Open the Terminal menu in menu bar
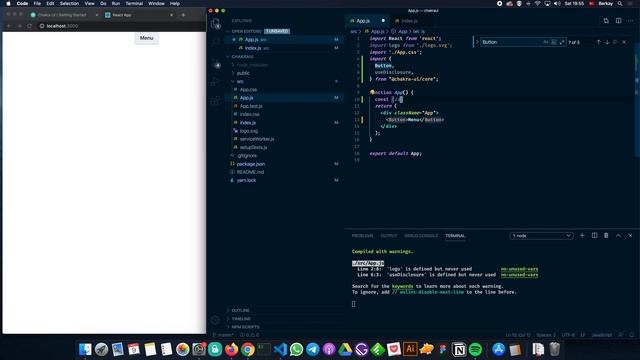The height and width of the screenshot is (360, 640). [134, 3]
